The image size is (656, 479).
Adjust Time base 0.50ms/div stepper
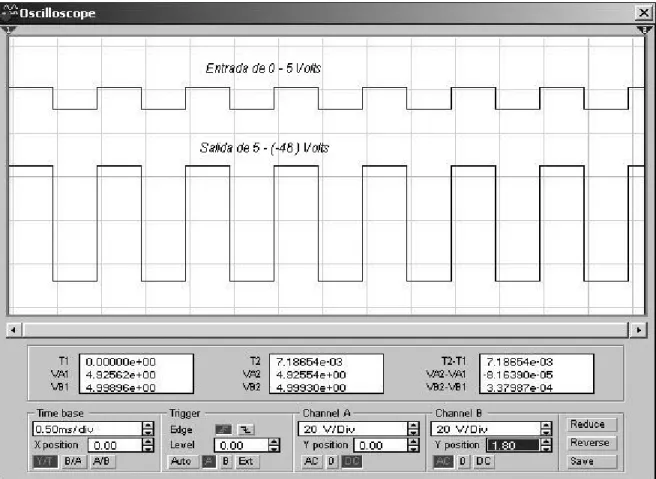(x=148, y=429)
